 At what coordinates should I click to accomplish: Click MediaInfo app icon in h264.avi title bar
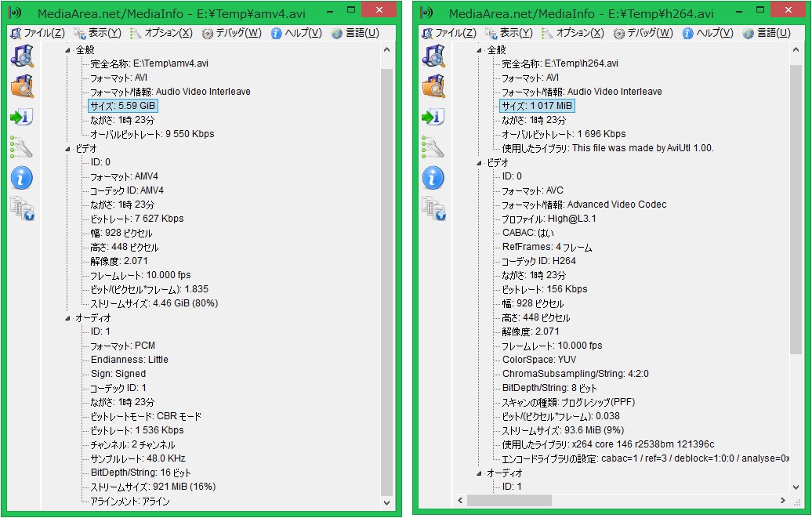pyautogui.click(x=426, y=13)
